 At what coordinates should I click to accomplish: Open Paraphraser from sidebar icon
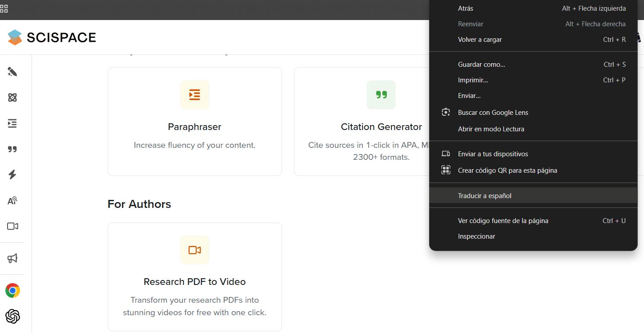[x=12, y=123]
